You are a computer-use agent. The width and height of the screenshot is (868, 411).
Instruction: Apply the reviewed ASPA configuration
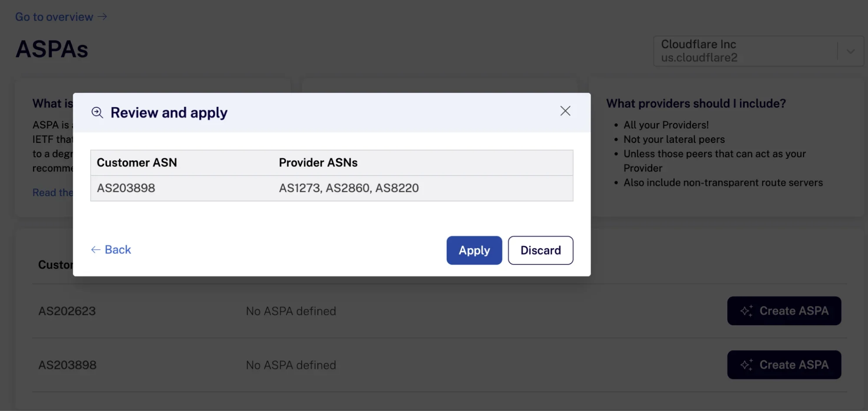(474, 250)
